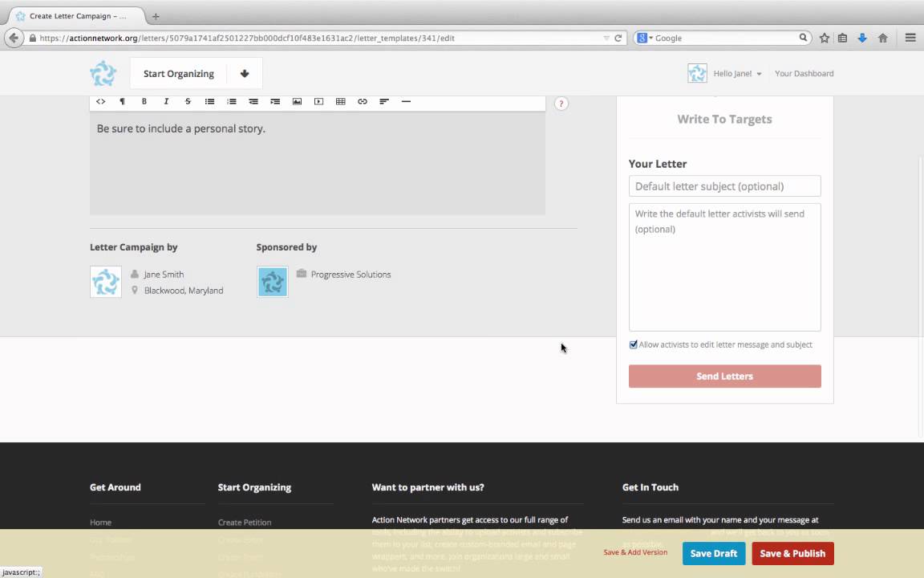924x578 pixels.
Task: Open the browser hamburger menu
Action: click(x=910, y=38)
